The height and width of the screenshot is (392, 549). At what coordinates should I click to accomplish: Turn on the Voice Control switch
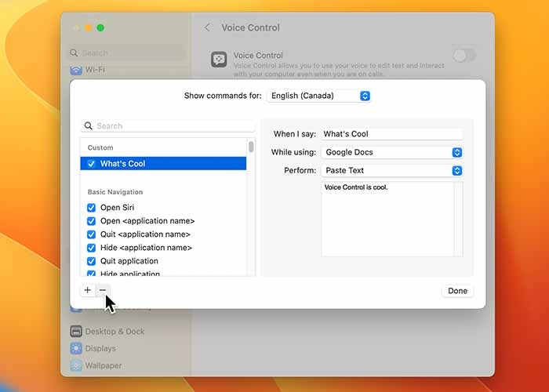tap(464, 56)
